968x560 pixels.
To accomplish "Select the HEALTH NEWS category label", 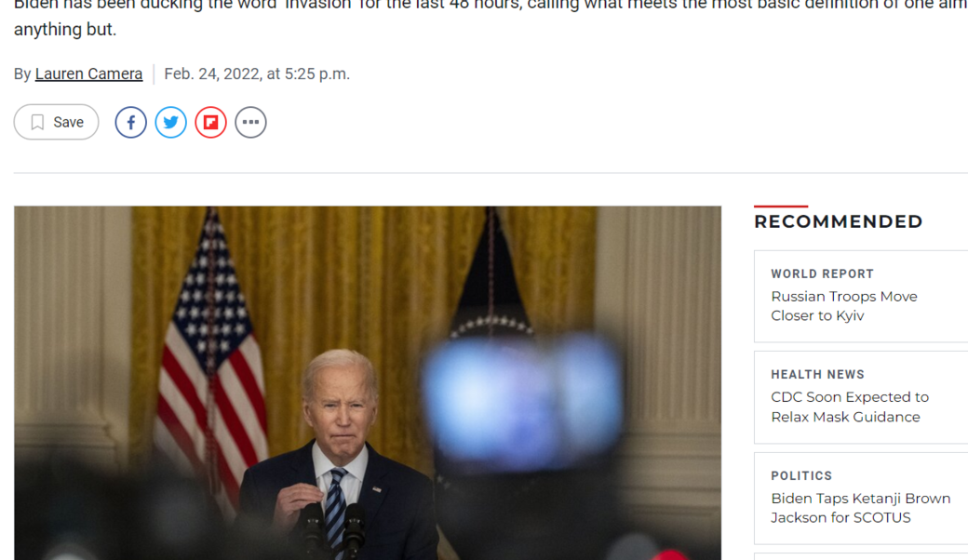I will point(817,374).
